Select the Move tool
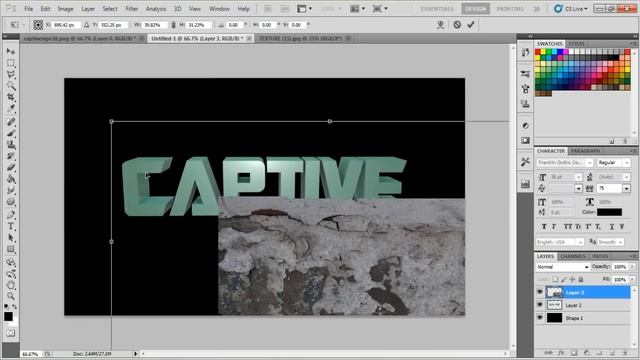 (11, 51)
